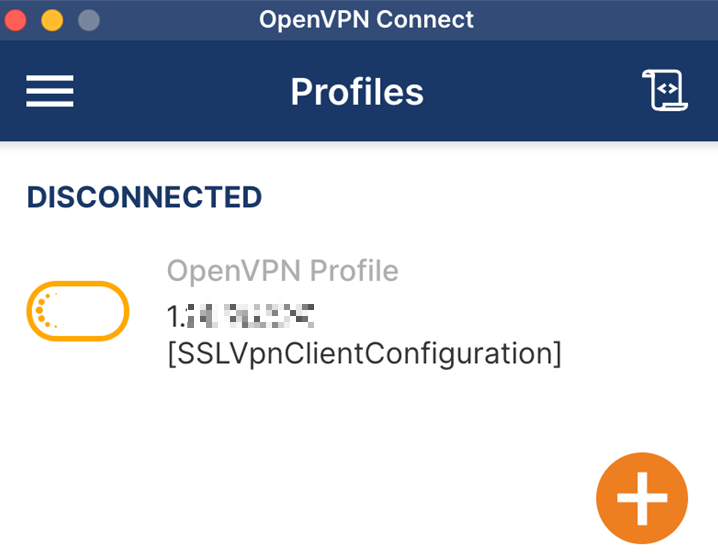Click the toggle's orange outline border
Viewport: 718px width, 554px height.
[x=78, y=284]
